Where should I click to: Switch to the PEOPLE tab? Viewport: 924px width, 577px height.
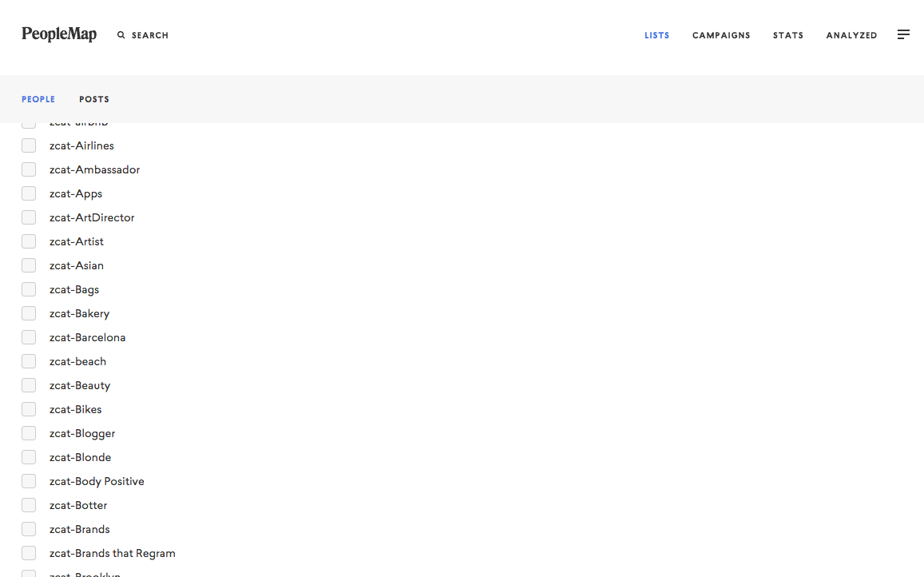coord(38,99)
